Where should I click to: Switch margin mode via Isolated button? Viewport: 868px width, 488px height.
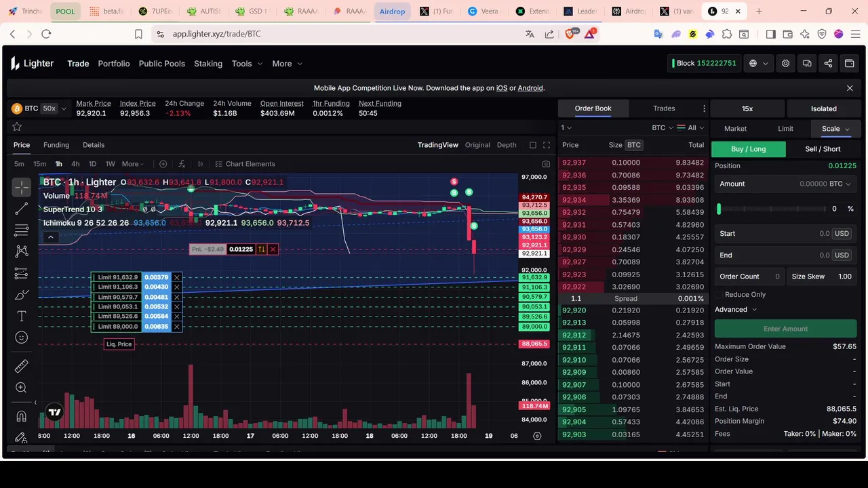tap(824, 108)
